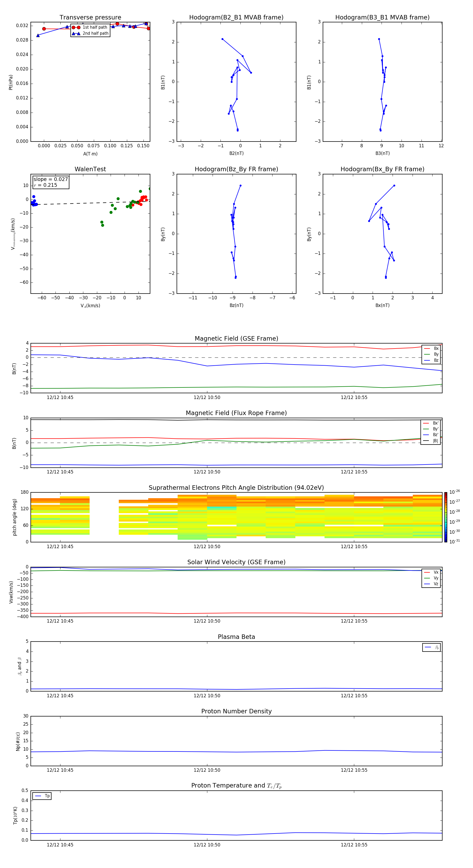Click the βp legend in the Plasma Beta panel
This screenshot has width=473, height=868.
coord(431,647)
